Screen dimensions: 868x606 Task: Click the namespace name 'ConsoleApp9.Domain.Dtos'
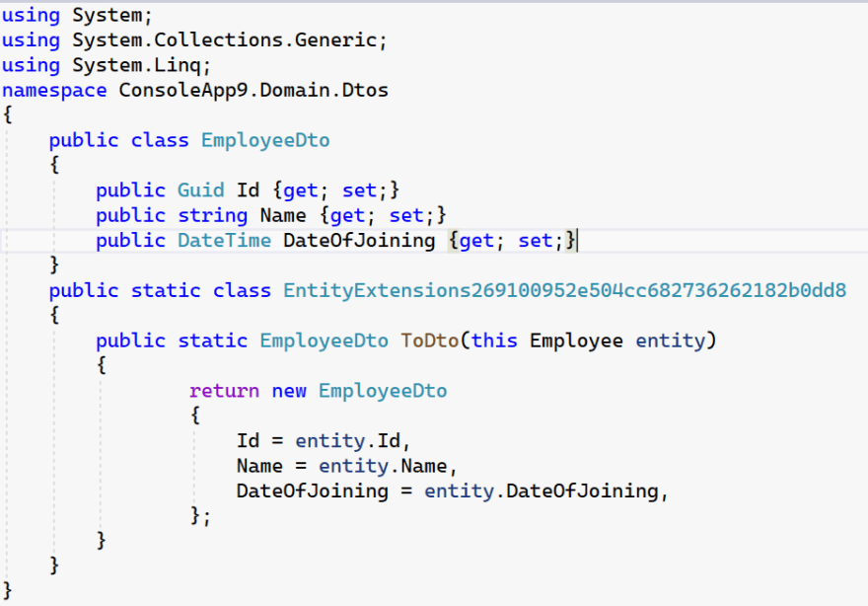click(253, 90)
